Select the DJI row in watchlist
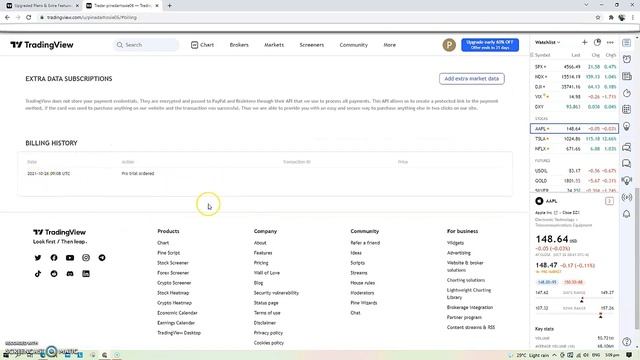This screenshot has width=640, height=360. click(574, 87)
